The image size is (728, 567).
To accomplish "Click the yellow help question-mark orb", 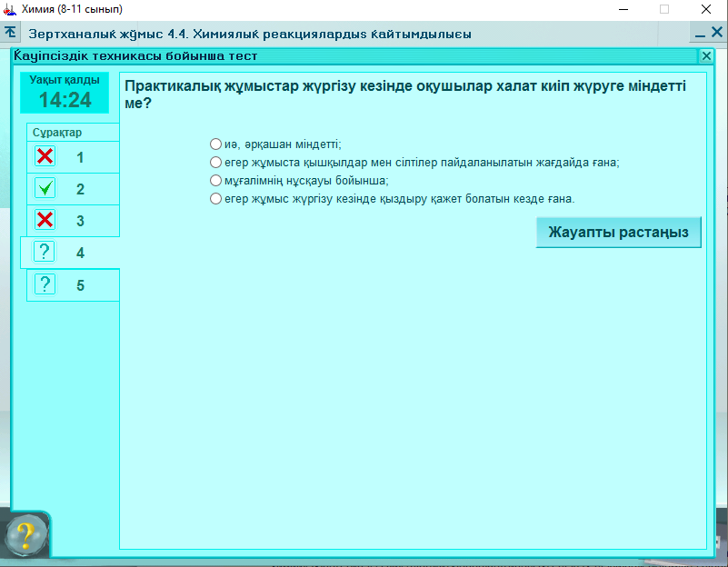I will point(26,535).
